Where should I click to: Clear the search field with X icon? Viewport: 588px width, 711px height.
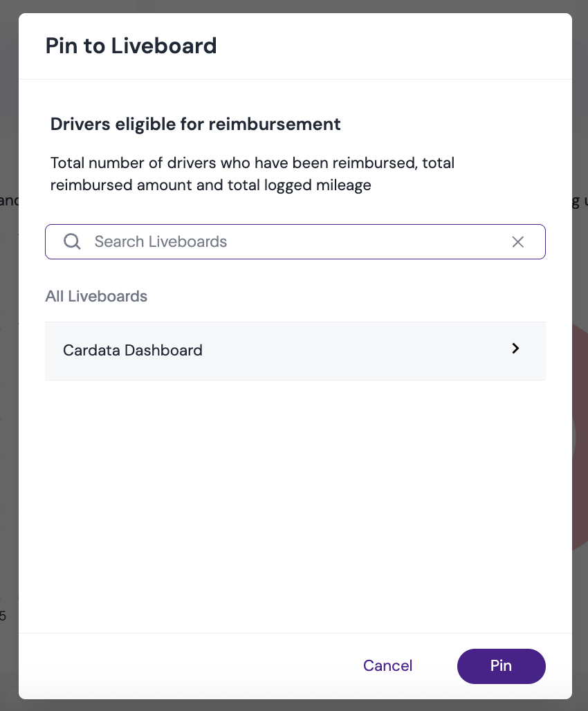(517, 241)
